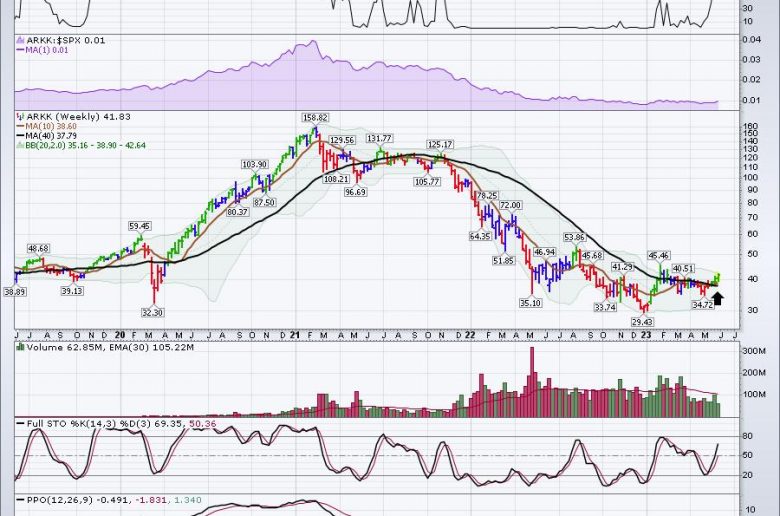Click the bold 22 year marker on the time axis
Screen dimensions: 780x516
470,335
